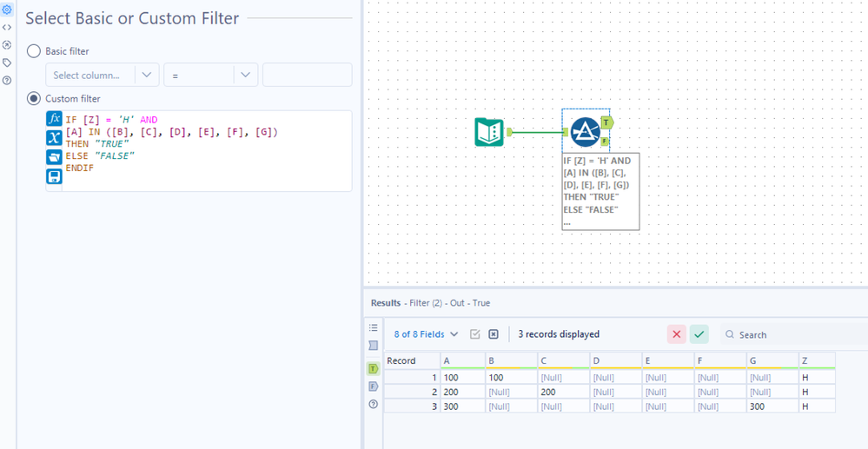The height and width of the screenshot is (449, 868).
Task: Open the Configuration gear tab in sidebar
Action: pyautogui.click(x=7, y=10)
